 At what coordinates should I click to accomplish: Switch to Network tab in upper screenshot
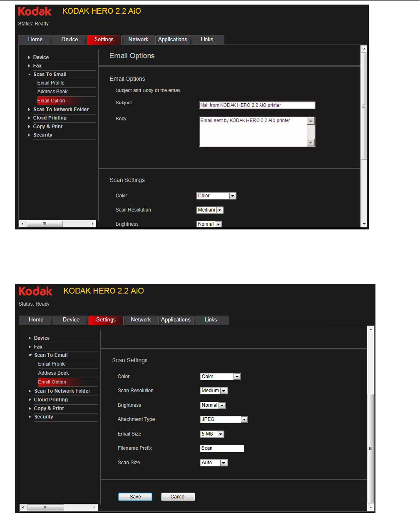pos(138,40)
